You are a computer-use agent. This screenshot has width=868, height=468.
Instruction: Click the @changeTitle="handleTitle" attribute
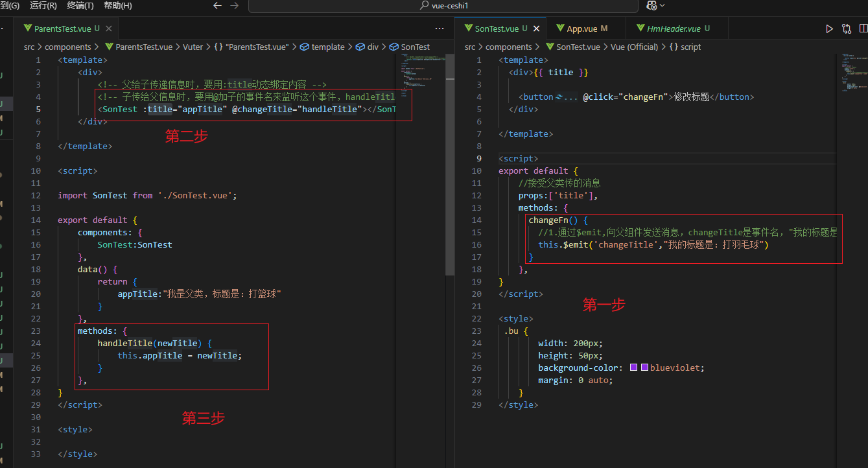(x=298, y=109)
